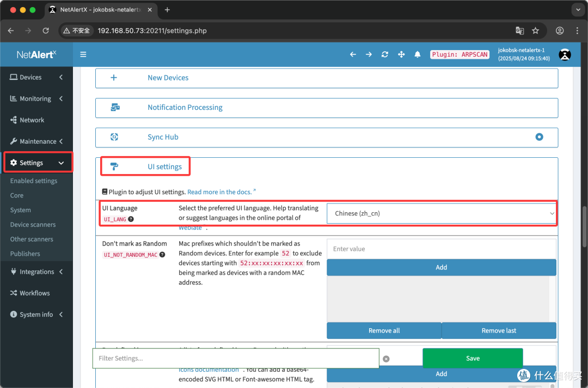Toggle the sidebar hamburger menu

[x=83, y=54]
